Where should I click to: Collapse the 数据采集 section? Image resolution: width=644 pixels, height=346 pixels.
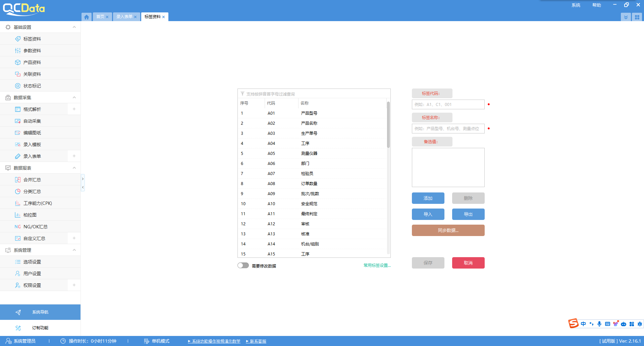(x=74, y=98)
